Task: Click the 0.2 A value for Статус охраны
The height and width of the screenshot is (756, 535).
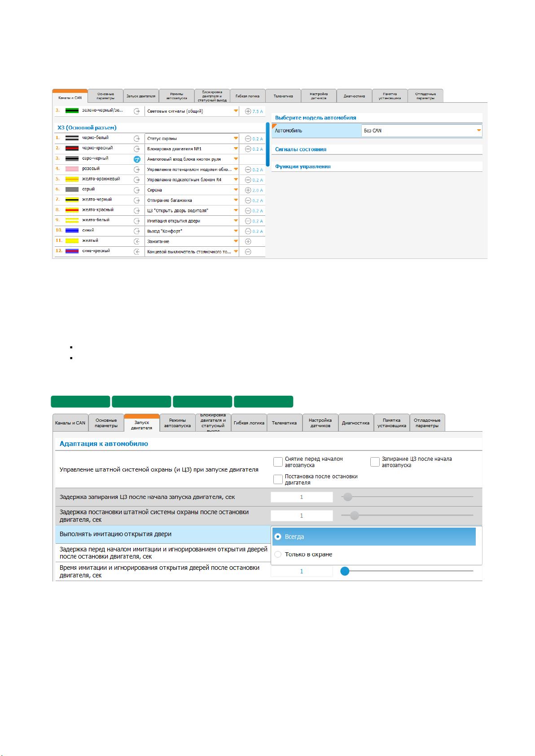Action: 258,139
